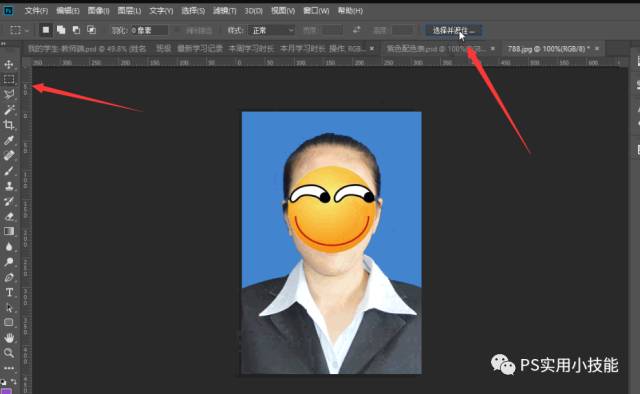This screenshot has width=640, height=394.
Task: Open the Edit Toolbar three-dots menu
Action: coord(9,368)
